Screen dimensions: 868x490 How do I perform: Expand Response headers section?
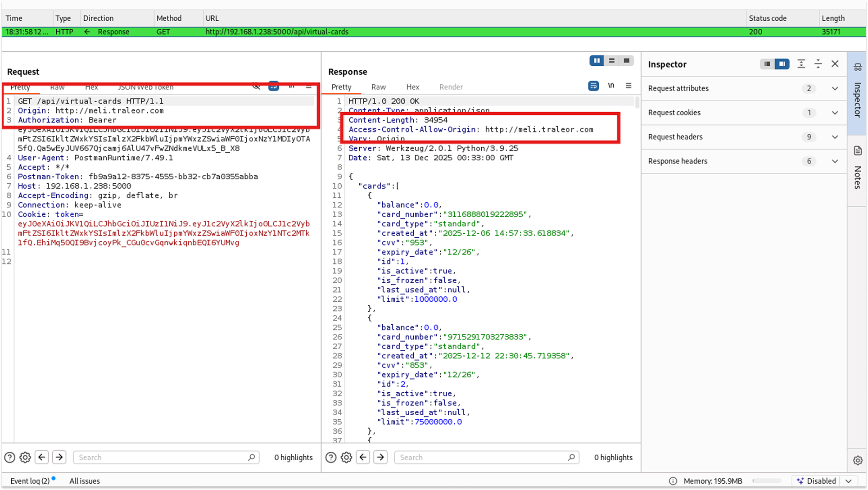835,161
